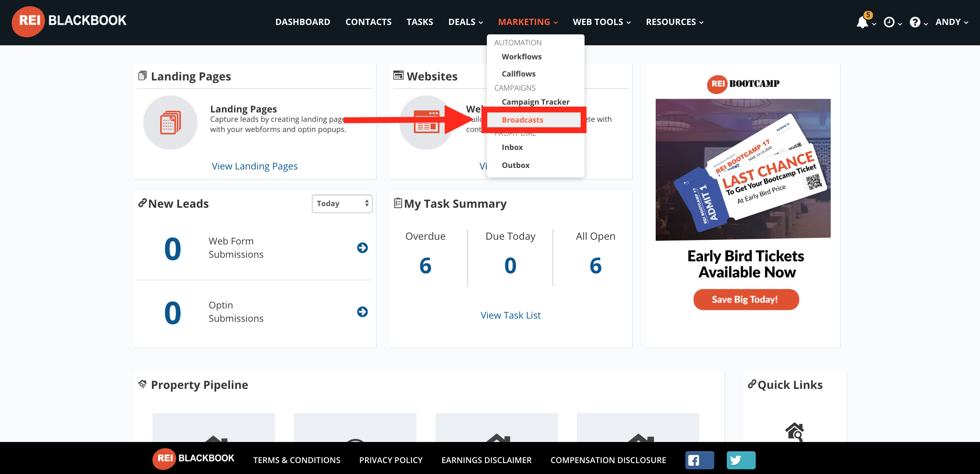Click Early Bird Tickets Available Now text
980x474 pixels.
tap(746, 264)
